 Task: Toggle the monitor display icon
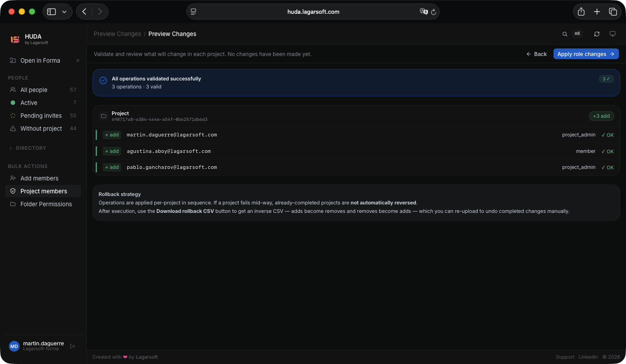coord(613,34)
